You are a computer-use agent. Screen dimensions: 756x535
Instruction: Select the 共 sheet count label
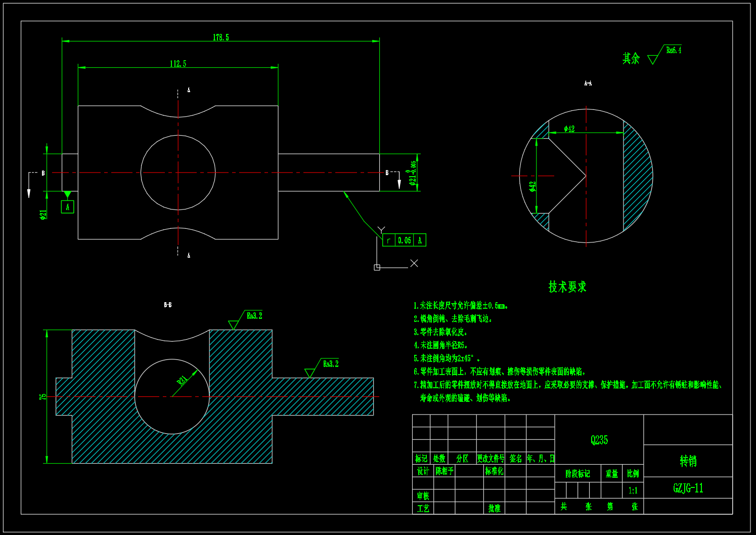[x=563, y=507]
